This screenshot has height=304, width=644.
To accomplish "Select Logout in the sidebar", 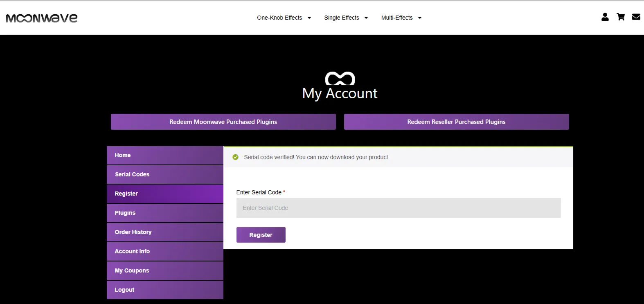I will pos(165,290).
